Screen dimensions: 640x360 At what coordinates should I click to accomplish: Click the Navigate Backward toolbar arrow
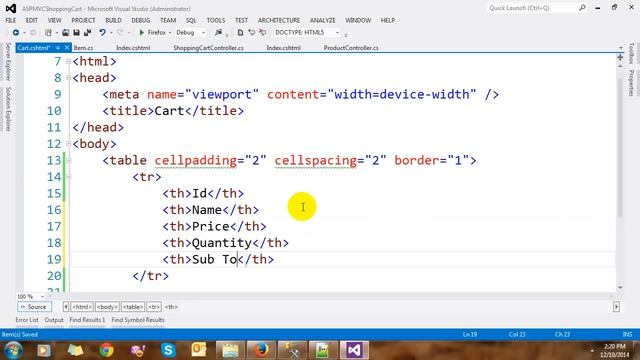[16, 33]
